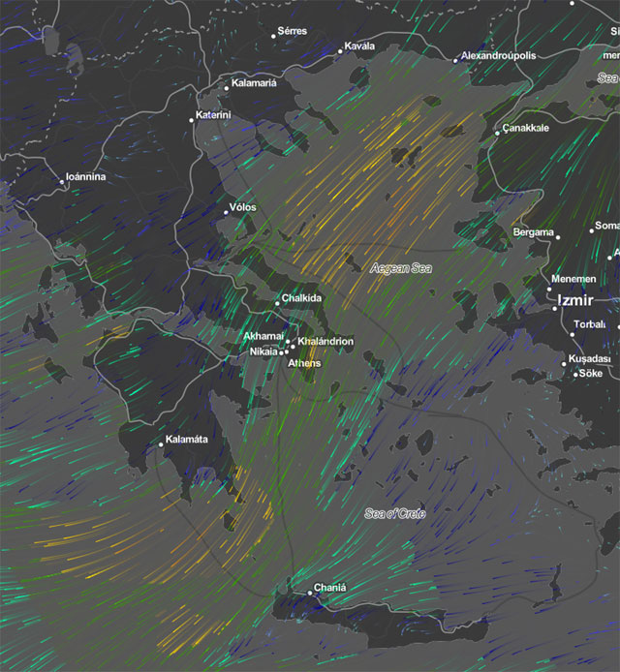Click the Çanakkale city marker dot
The width and height of the screenshot is (620, 672).
coord(497,133)
